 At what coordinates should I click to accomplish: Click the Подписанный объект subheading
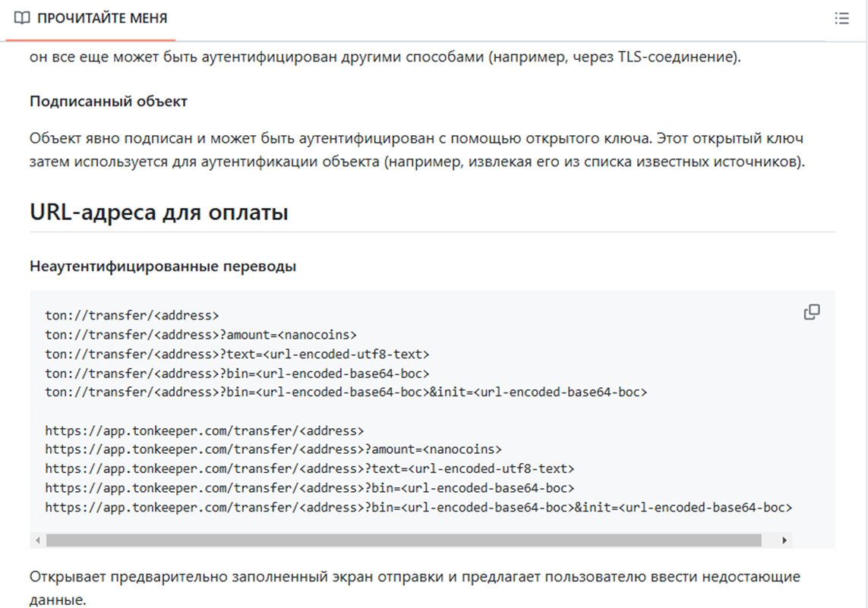point(109,101)
